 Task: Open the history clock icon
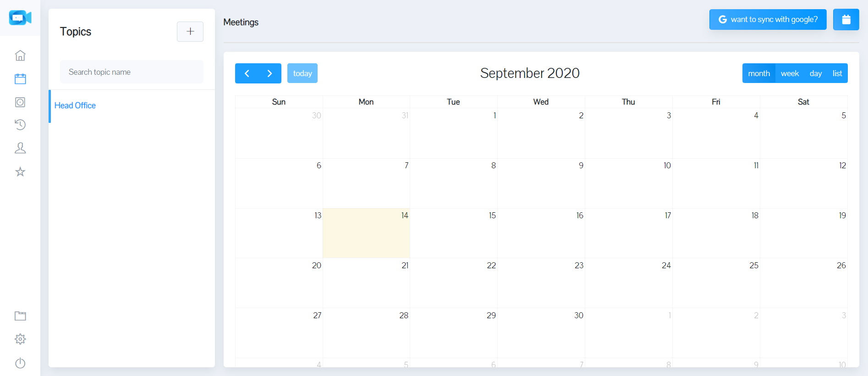coord(20,125)
